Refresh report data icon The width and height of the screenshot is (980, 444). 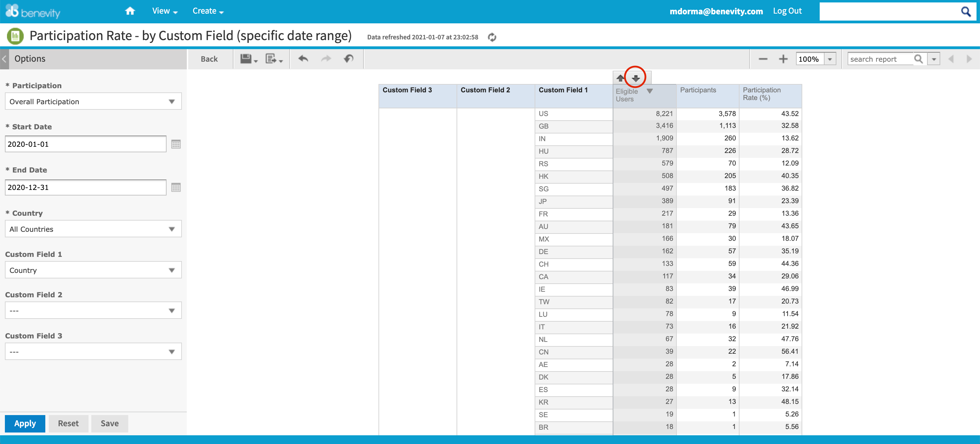click(x=492, y=37)
